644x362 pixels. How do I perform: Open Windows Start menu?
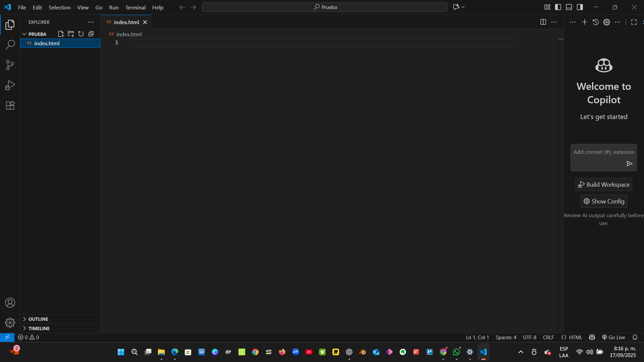pos(121,352)
